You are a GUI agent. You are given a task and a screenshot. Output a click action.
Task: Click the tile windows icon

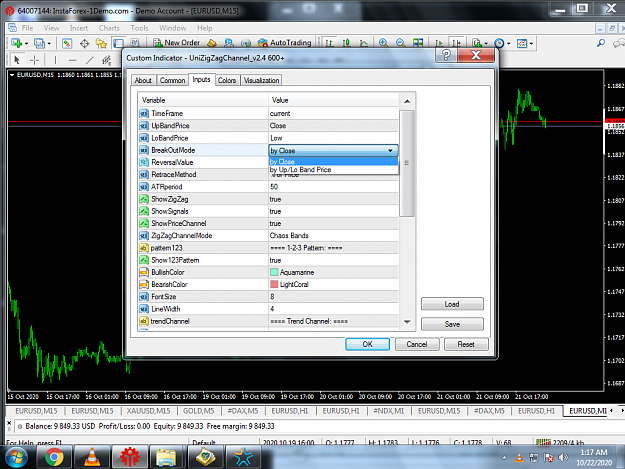click(418, 43)
